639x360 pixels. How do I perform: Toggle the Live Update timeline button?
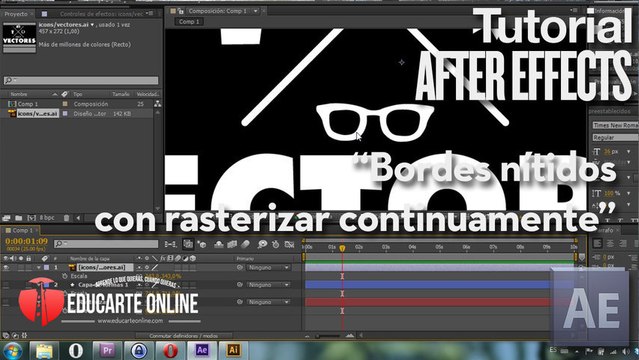point(188,244)
